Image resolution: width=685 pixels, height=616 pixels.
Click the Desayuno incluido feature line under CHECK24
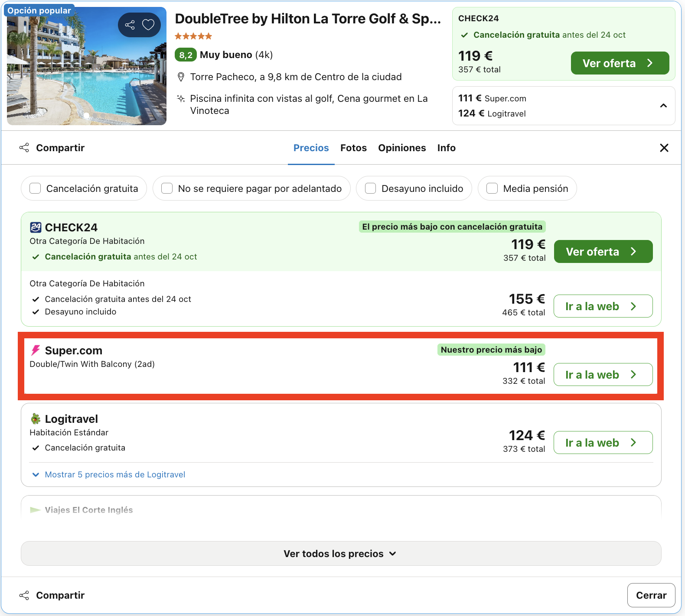click(x=75, y=311)
